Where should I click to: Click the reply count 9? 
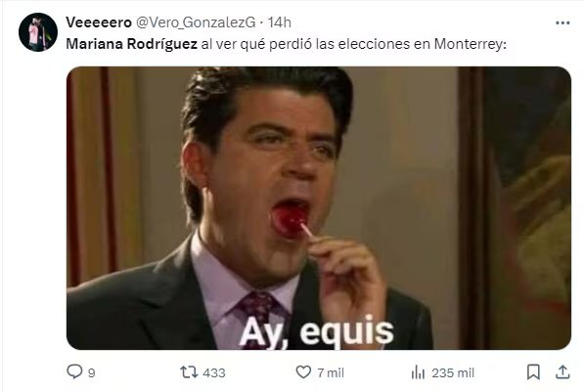click(92, 372)
